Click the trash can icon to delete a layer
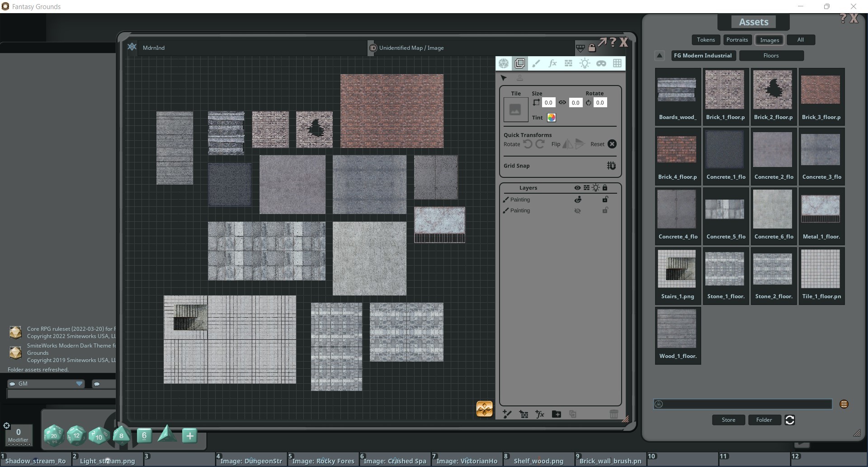Image resolution: width=868 pixels, height=467 pixels. (x=613, y=414)
